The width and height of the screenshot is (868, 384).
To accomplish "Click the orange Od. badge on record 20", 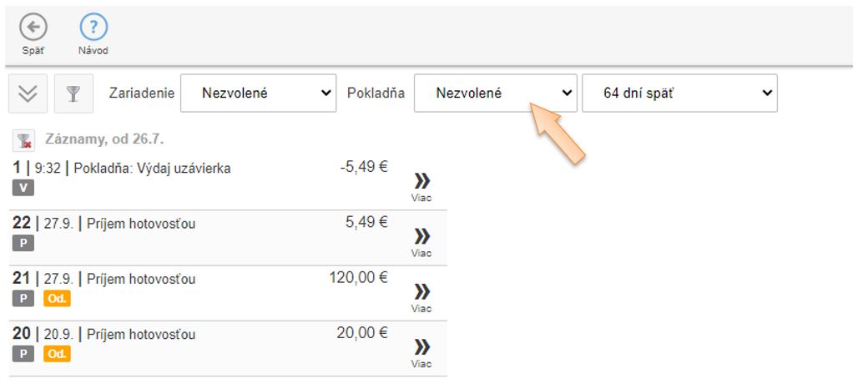I will 57,354.
